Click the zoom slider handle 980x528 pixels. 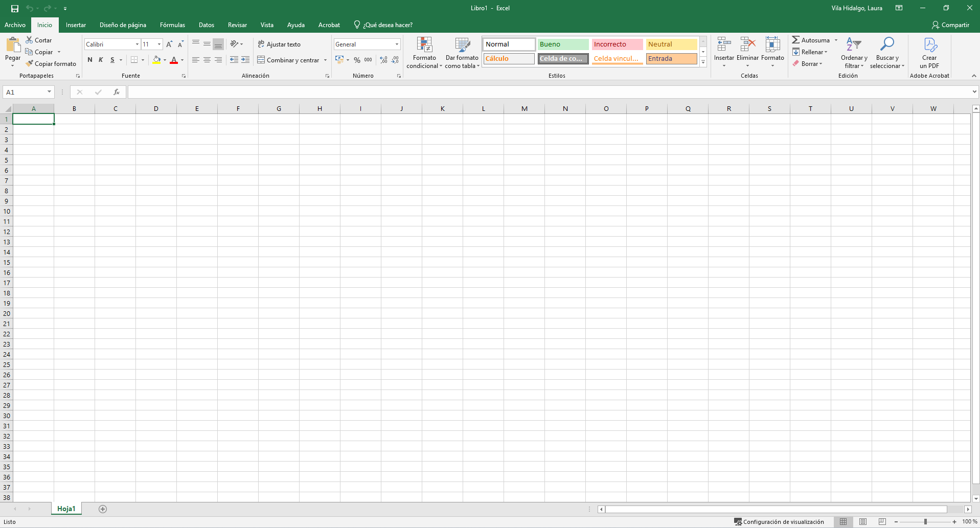click(925, 522)
